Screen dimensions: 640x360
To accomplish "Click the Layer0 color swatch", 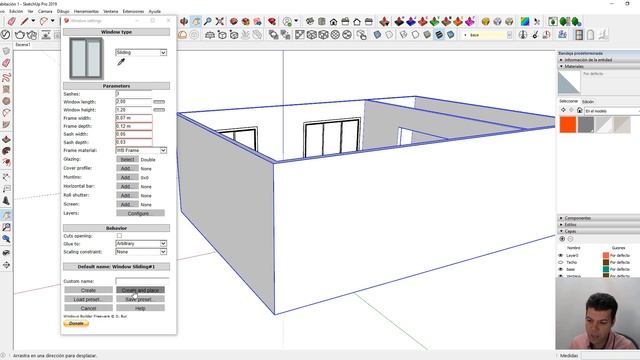I will [606, 256].
